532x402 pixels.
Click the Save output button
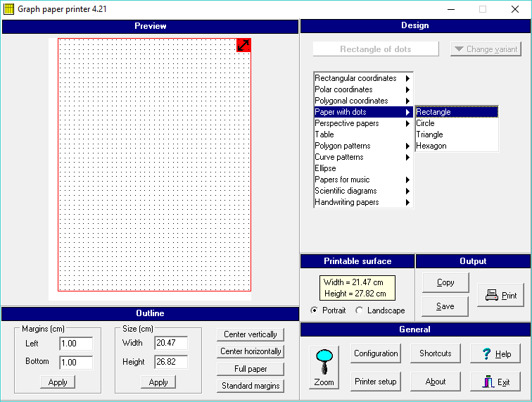click(445, 306)
